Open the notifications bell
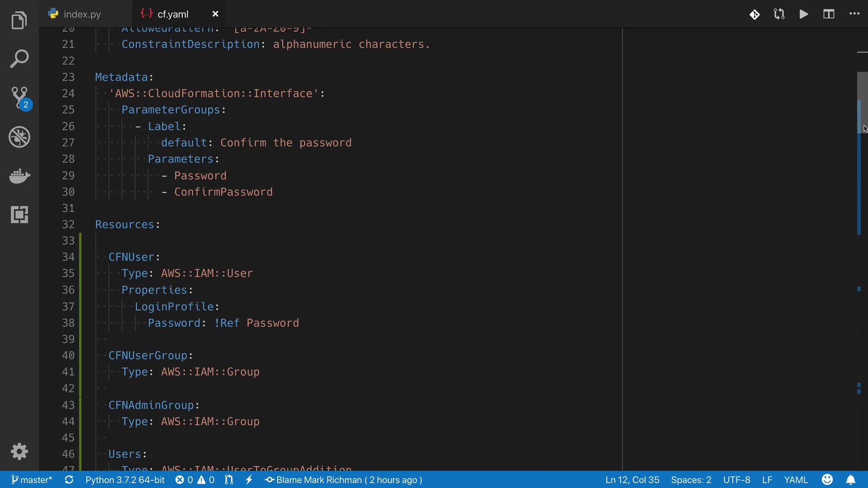 coord(850,480)
